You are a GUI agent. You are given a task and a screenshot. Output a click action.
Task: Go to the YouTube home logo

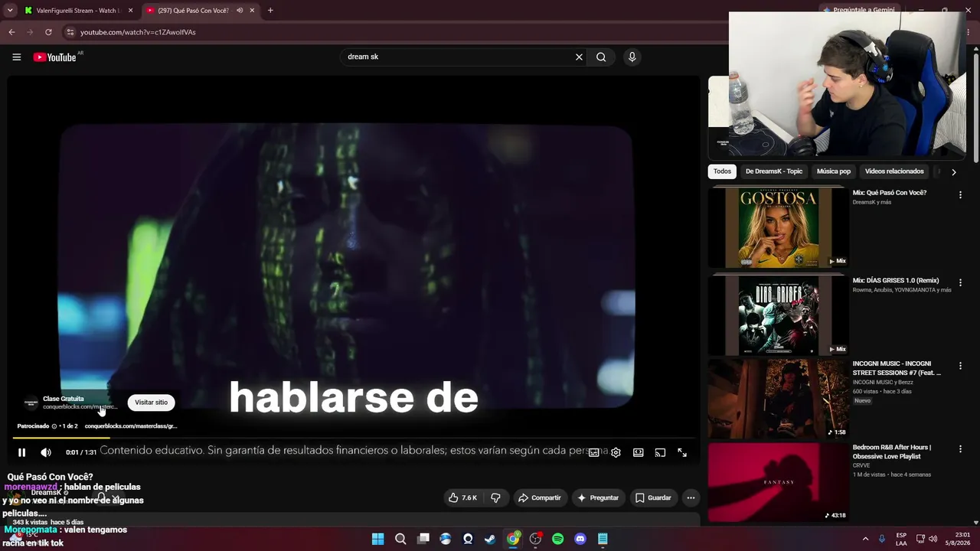tap(55, 57)
